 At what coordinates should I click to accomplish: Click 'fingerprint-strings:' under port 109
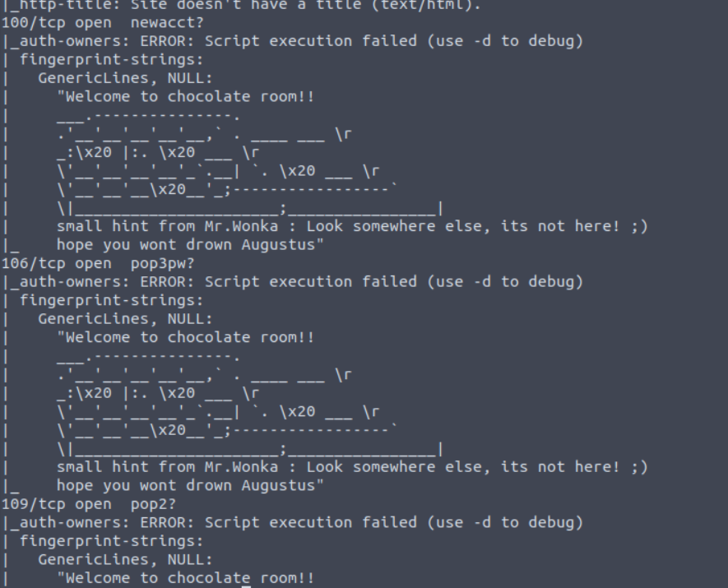click(x=111, y=542)
